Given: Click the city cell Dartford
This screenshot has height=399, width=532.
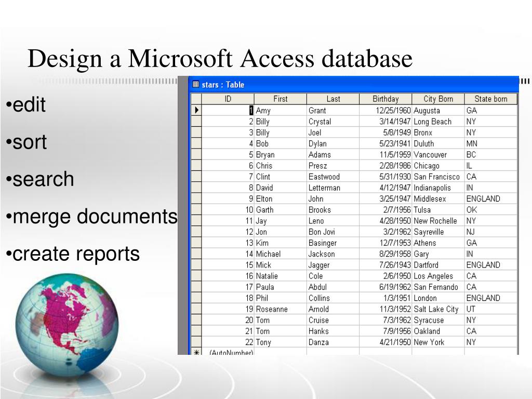Looking at the screenshot, I should (x=438, y=264).
